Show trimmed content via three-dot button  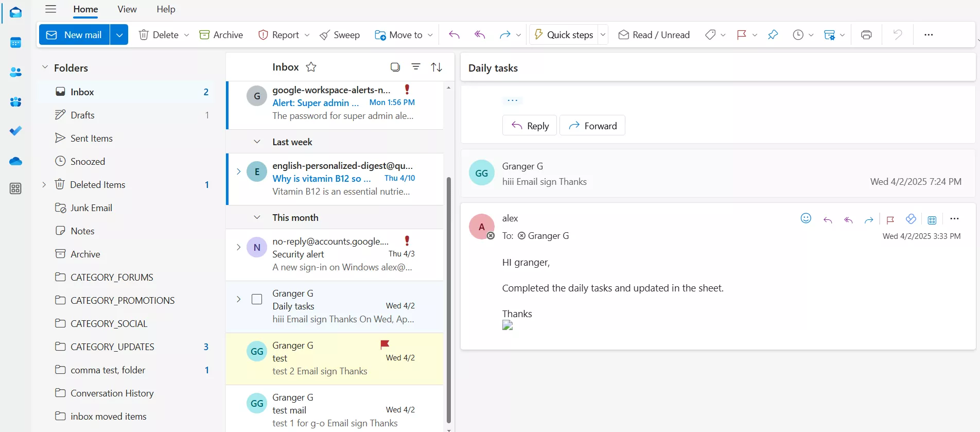(x=512, y=100)
